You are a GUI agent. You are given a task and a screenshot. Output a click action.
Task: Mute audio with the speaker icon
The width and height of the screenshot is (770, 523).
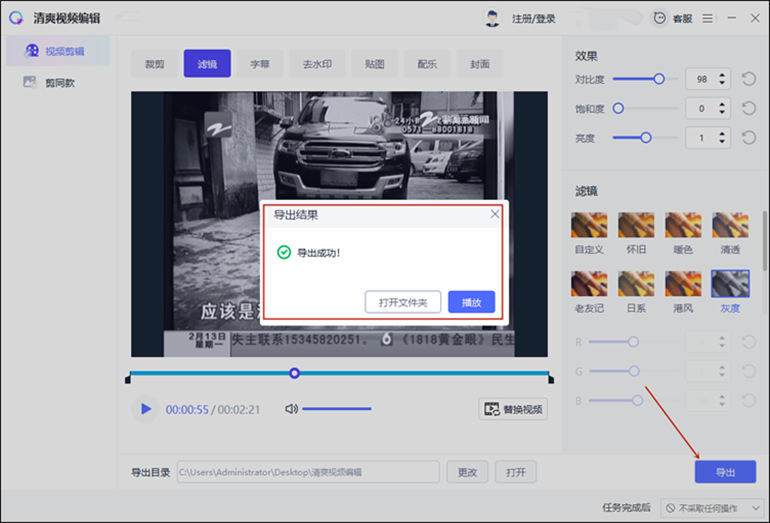(x=291, y=409)
